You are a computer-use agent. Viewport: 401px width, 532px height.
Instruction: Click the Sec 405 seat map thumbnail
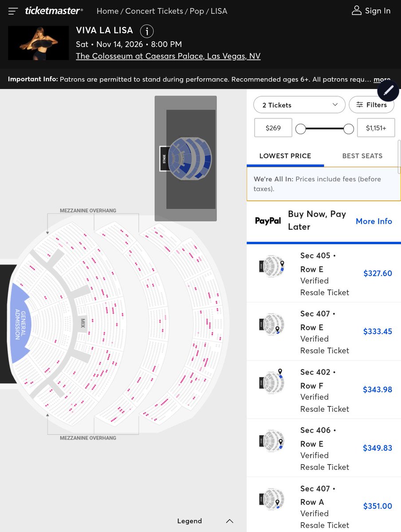pos(272,266)
